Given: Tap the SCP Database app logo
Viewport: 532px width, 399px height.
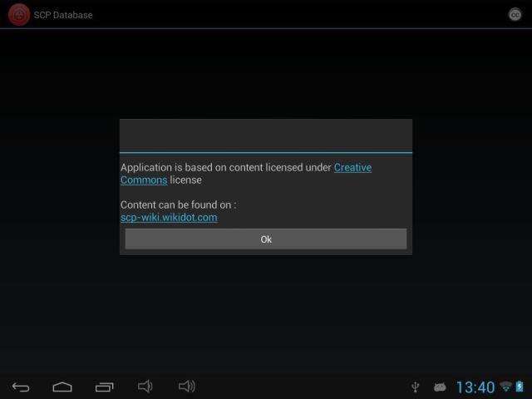Looking at the screenshot, I should pos(18,14).
